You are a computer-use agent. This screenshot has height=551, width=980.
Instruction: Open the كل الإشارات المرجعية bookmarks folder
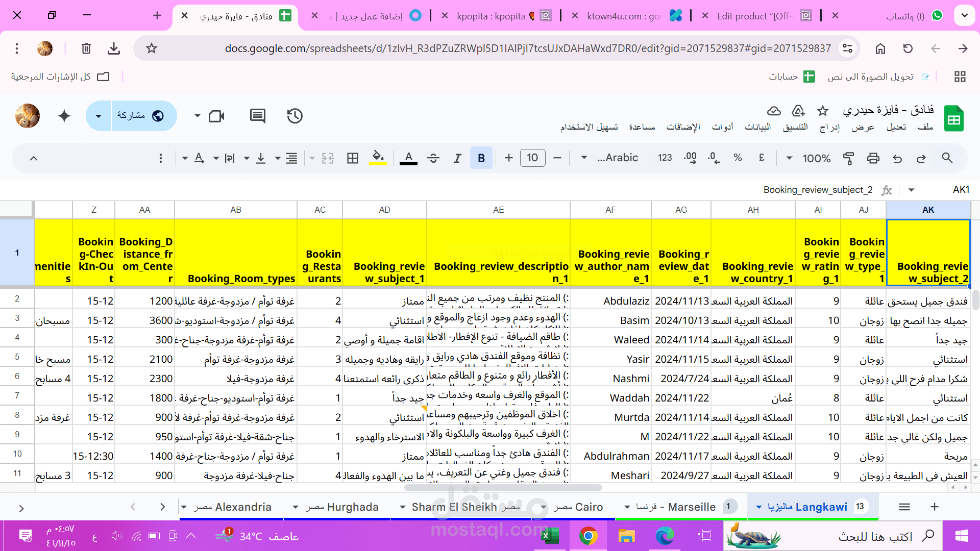(x=60, y=77)
